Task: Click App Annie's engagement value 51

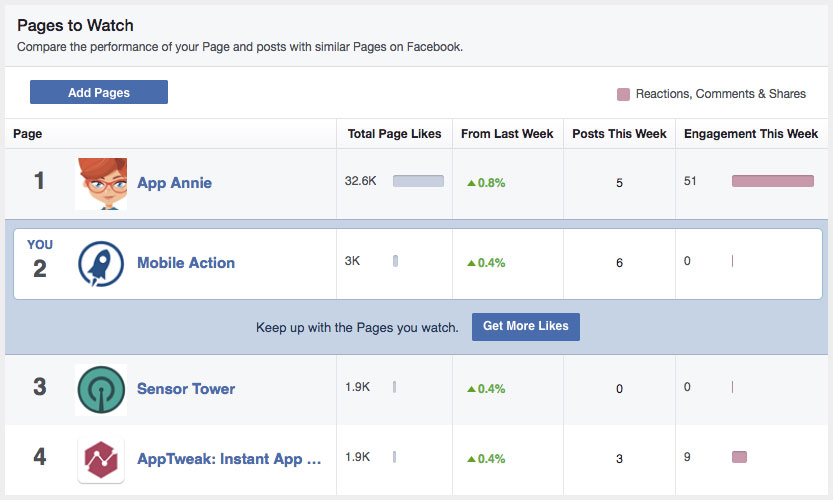Action: [690, 181]
